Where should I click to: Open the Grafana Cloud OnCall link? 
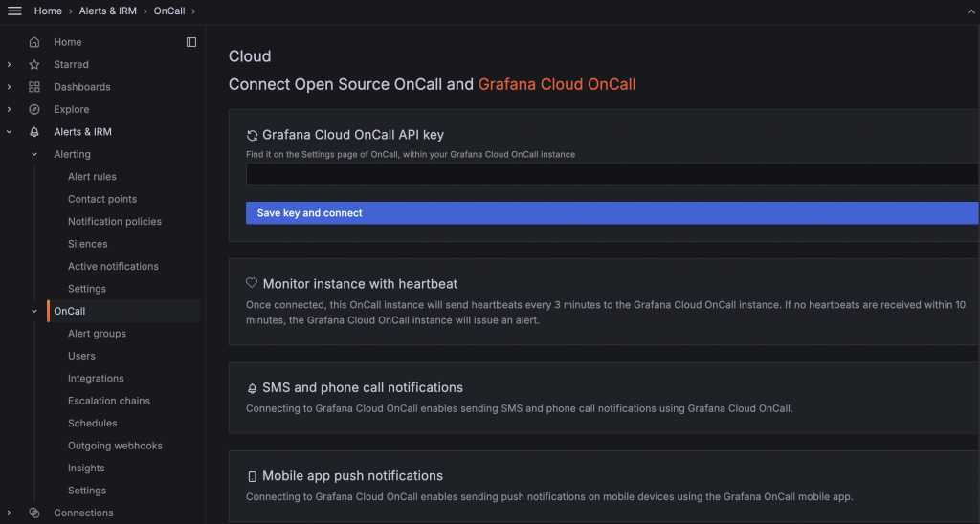556,84
